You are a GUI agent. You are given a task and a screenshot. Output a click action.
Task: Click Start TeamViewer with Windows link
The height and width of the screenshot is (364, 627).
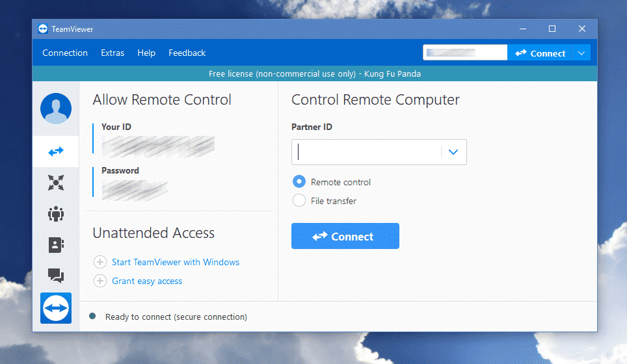point(176,262)
